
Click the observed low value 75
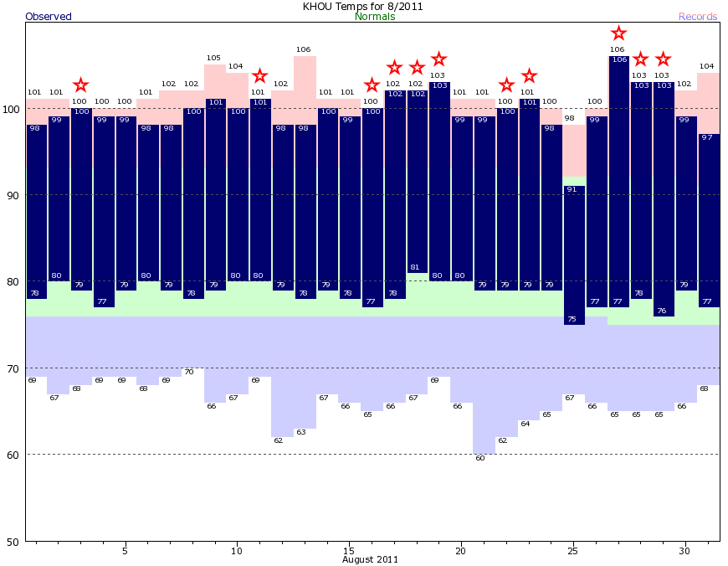(x=572, y=319)
